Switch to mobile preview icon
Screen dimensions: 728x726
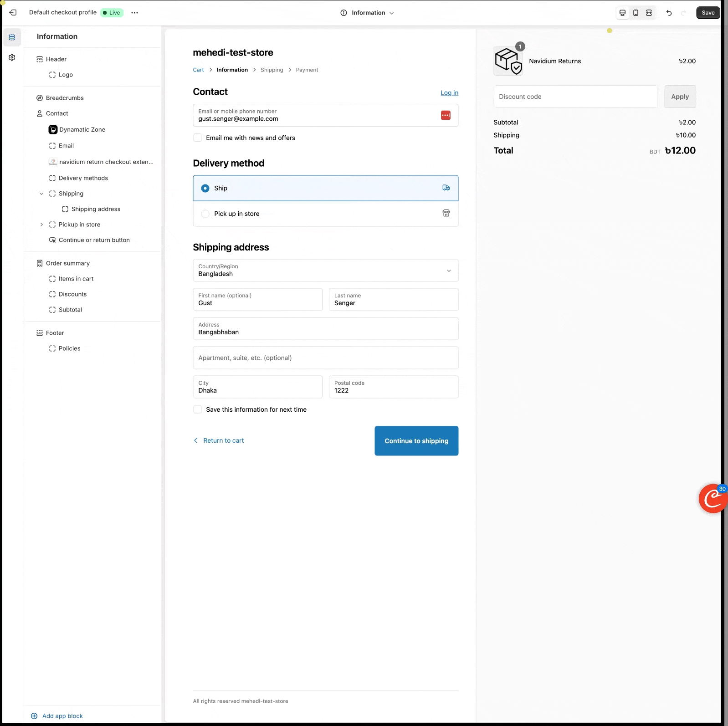click(636, 13)
